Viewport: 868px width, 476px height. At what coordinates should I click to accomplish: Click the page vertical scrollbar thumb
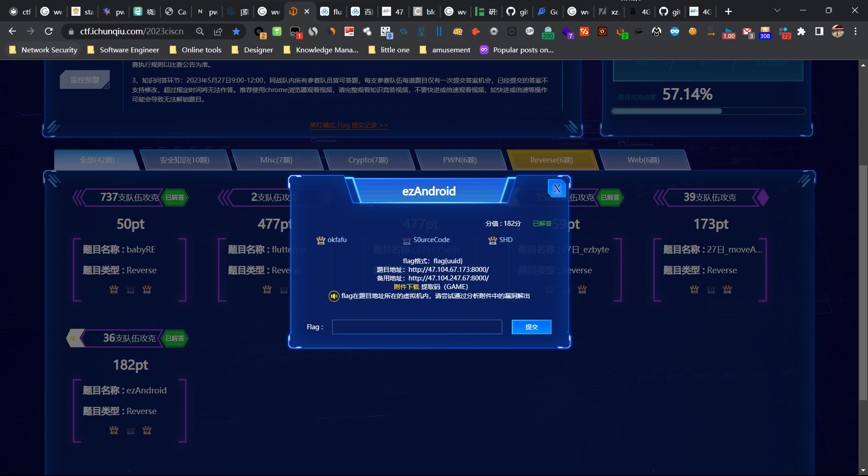[x=863, y=282]
